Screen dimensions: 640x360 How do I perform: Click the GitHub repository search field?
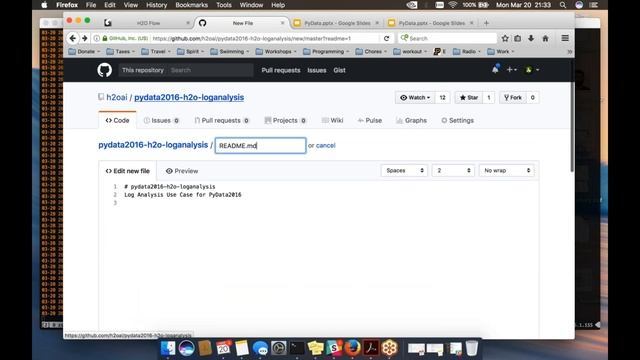click(x=210, y=70)
